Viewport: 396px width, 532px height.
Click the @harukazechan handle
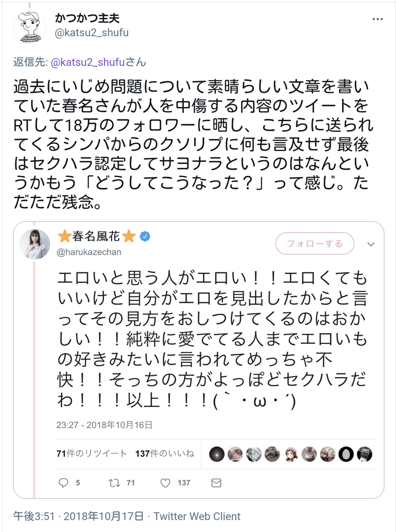pos(90,252)
